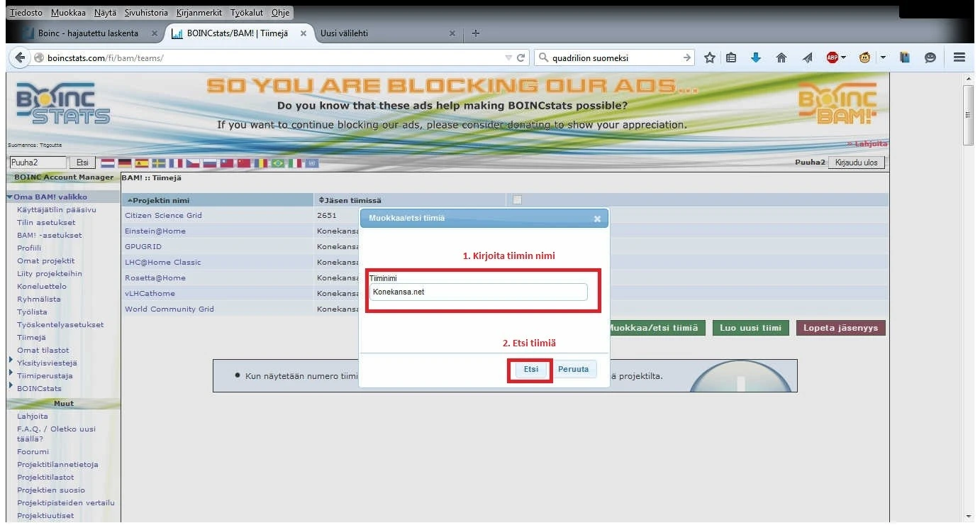Open the Kirjanmerkit menu

199,13
